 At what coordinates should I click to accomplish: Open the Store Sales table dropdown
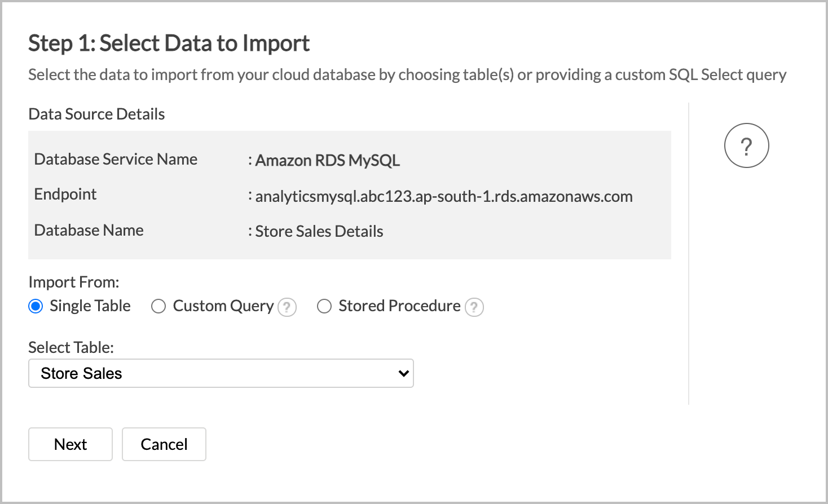click(221, 373)
